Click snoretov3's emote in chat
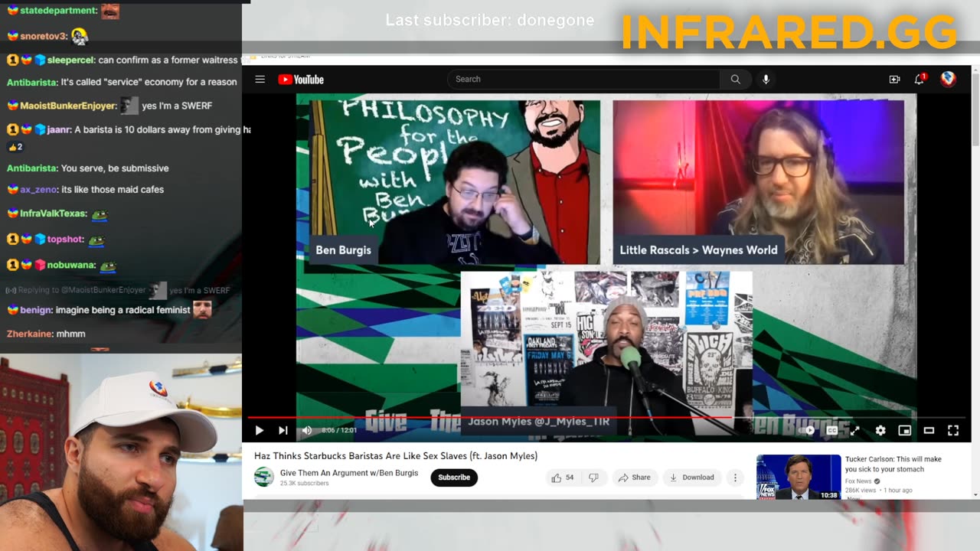Viewport: 980px width, 551px height. (x=80, y=35)
